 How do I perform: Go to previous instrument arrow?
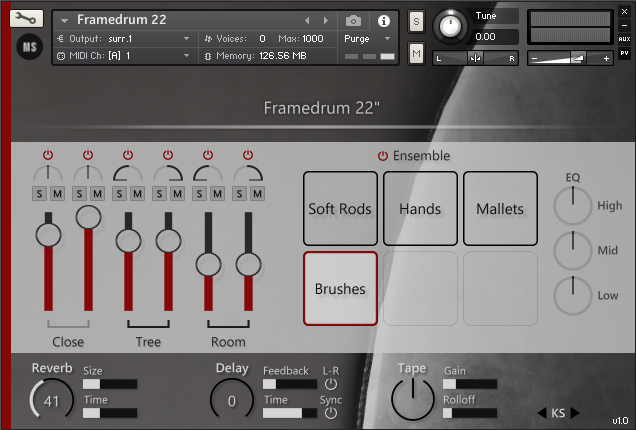[x=307, y=20]
